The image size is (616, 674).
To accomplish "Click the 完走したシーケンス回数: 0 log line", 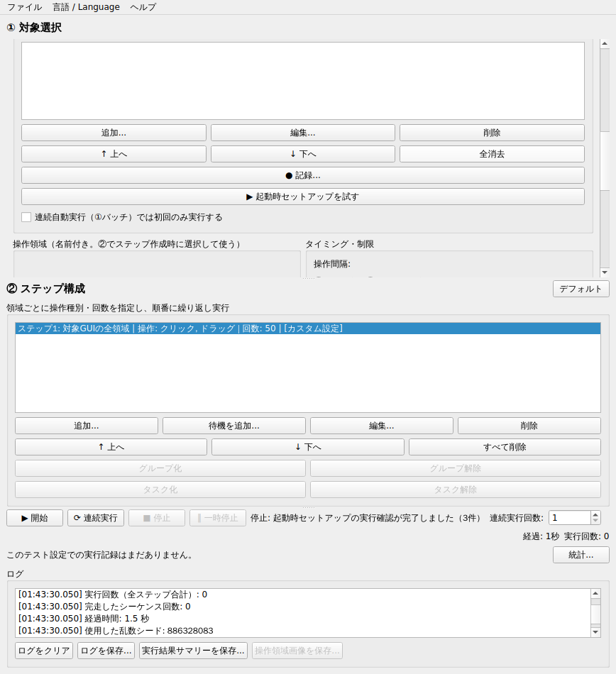I will pyautogui.click(x=104, y=607).
